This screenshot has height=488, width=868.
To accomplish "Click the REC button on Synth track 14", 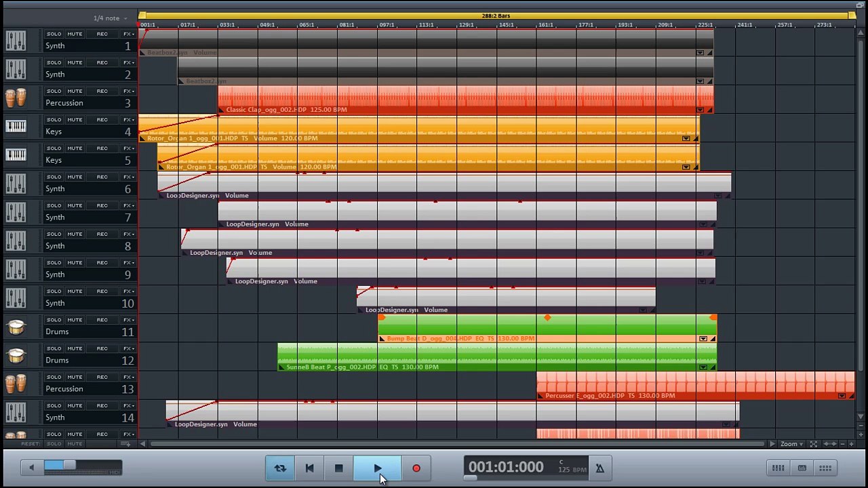I will [x=102, y=405].
